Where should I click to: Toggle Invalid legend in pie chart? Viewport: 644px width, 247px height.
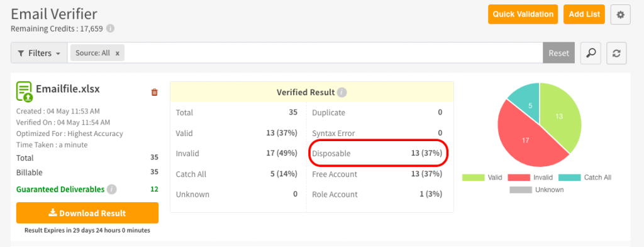(530, 178)
